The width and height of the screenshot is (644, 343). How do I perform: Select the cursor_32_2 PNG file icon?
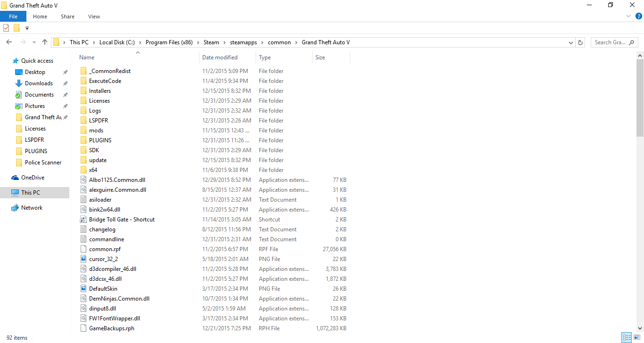pyautogui.click(x=83, y=259)
